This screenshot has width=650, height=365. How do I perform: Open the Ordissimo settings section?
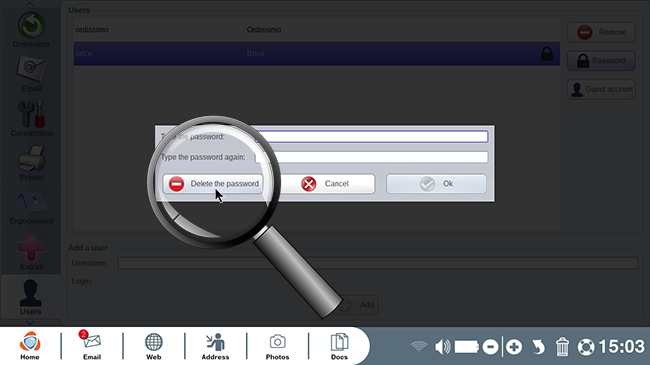pos(31,30)
